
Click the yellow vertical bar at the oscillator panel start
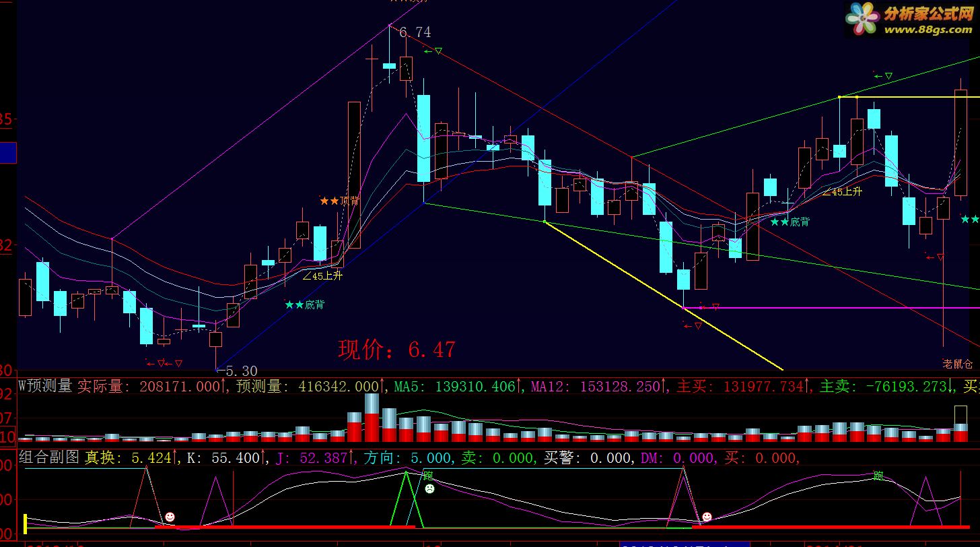[x=25, y=524]
